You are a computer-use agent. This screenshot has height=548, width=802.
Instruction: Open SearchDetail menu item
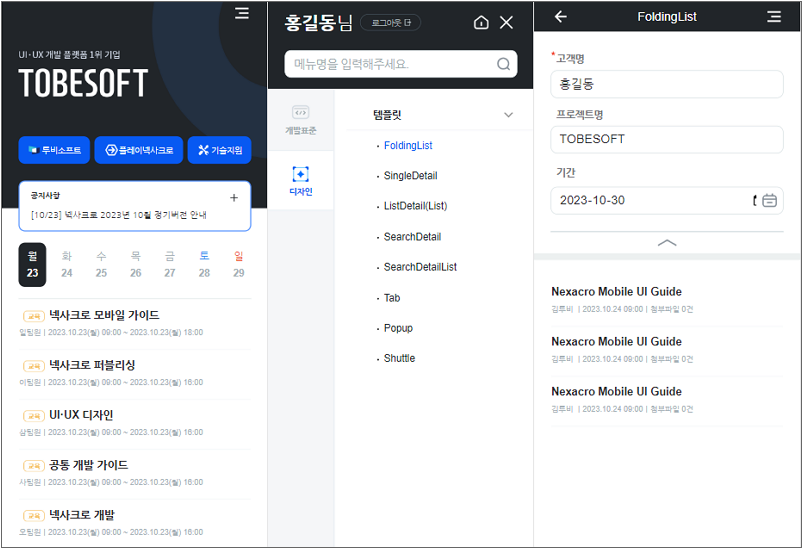pos(412,237)
